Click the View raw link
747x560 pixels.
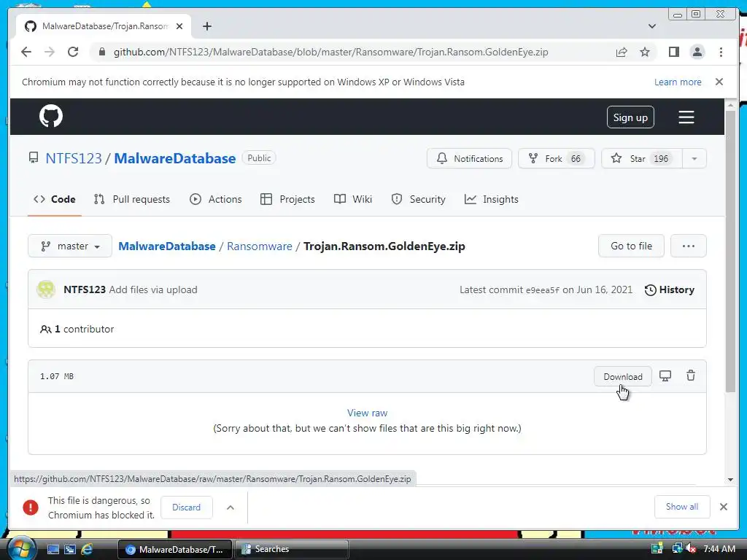pos(368,413)
